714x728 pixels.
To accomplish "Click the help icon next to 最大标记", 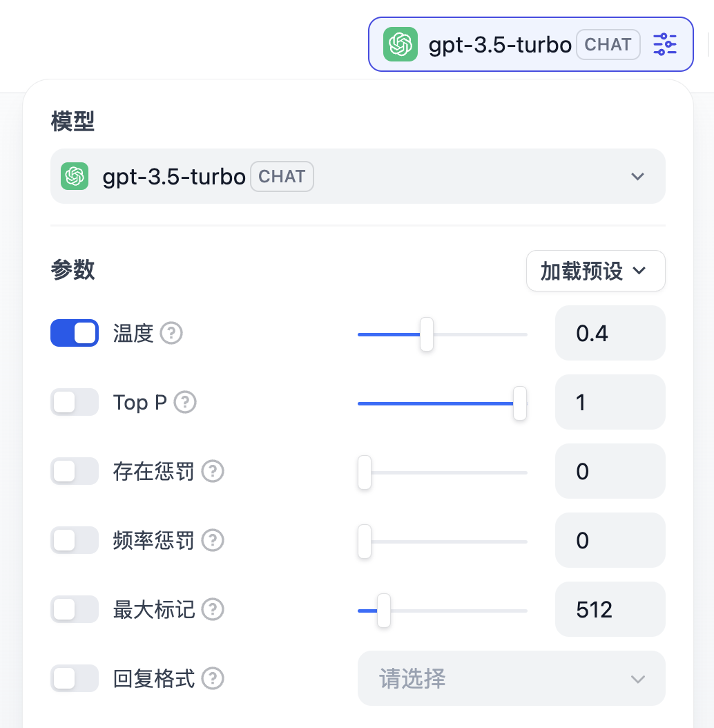I will (213, 610).
